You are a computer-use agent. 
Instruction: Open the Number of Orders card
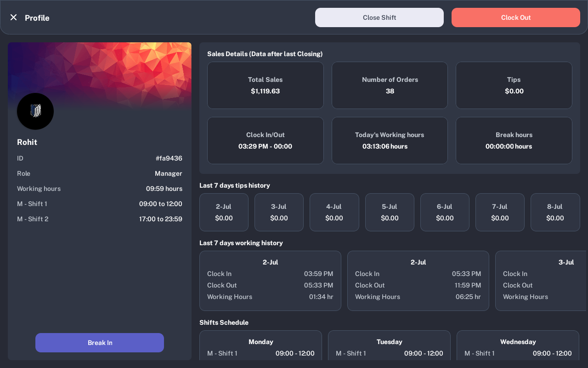390,86
